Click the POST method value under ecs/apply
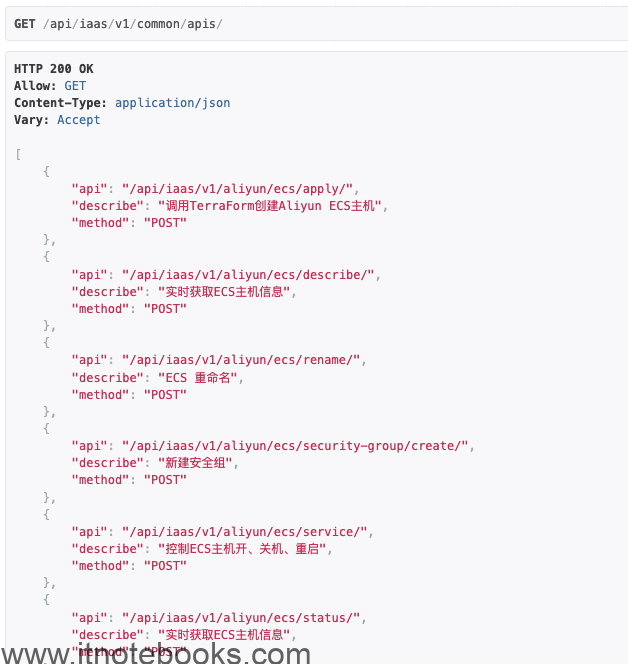628x664 pixels. tap(165, 223)
